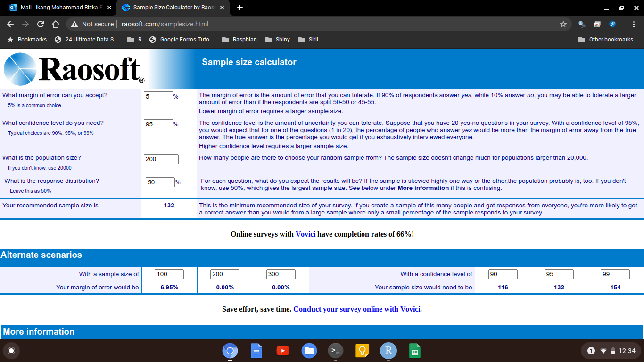Edit the alternate sample size field 200
The image size is (644, 362).
(x=225, y=274)
